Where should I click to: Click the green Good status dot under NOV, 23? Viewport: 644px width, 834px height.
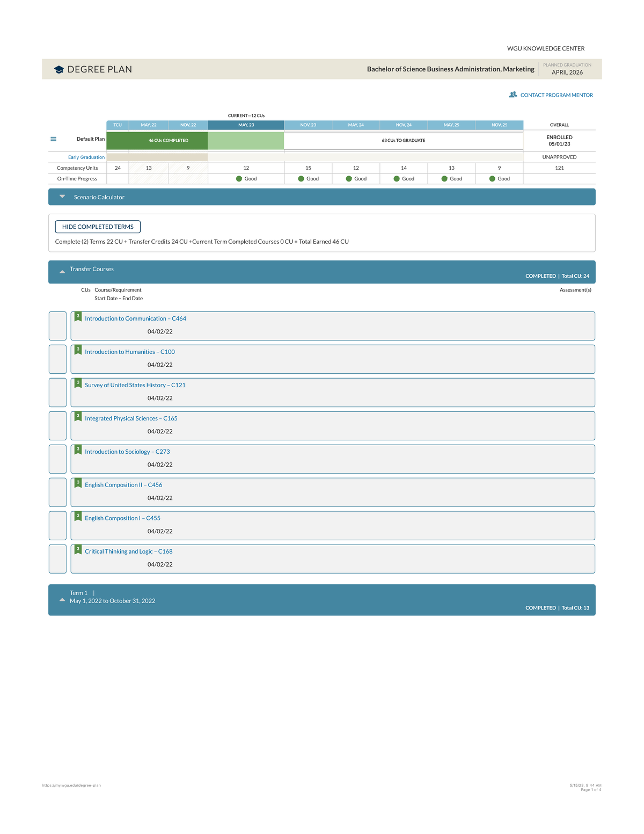click(301, 179)
